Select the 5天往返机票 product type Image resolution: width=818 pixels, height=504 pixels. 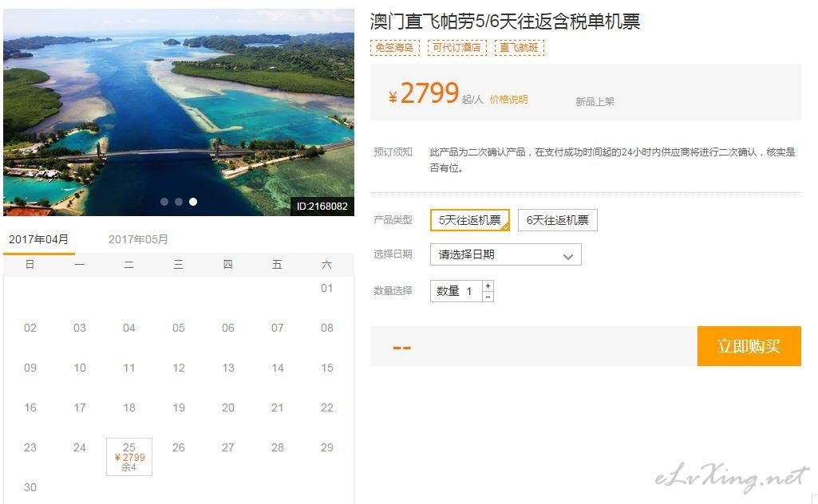point(470,220)
